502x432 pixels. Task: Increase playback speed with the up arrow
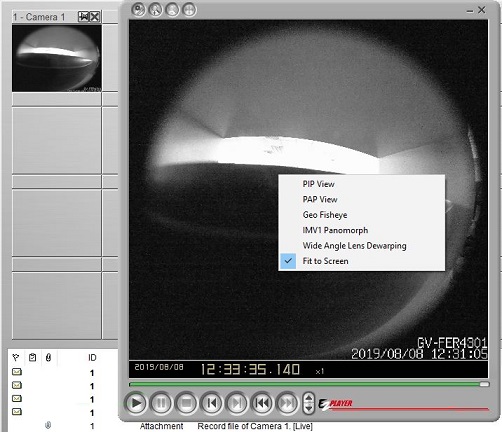pyautogui.click(x=309, y=398)
